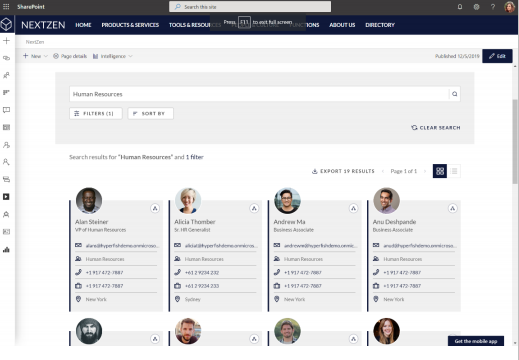The image size is (519, 360).
Task: Click the chart icon in left sidebar
Action: point(6,249)
